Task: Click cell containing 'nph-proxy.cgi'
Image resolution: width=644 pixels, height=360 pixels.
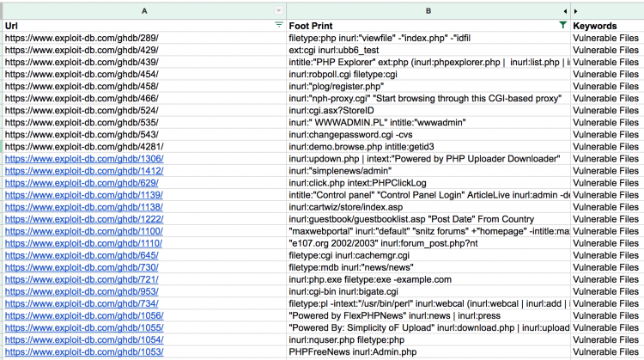Action: pos(428,98)
